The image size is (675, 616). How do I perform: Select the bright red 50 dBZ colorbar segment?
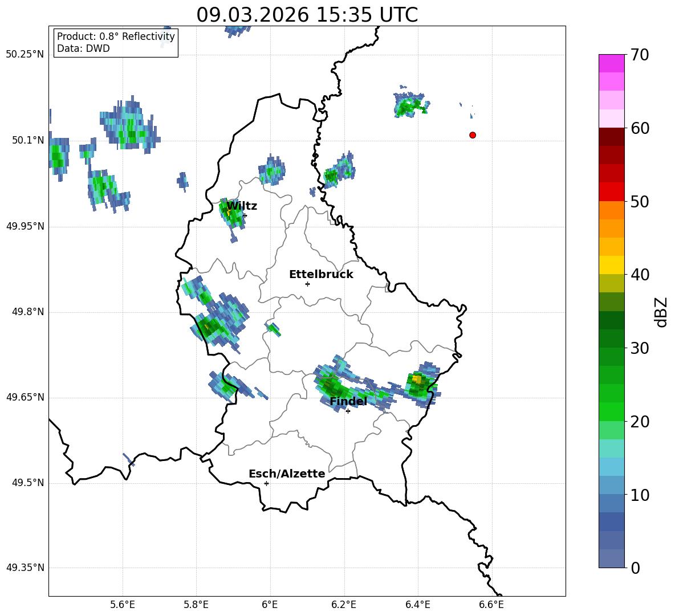point(611,191)
